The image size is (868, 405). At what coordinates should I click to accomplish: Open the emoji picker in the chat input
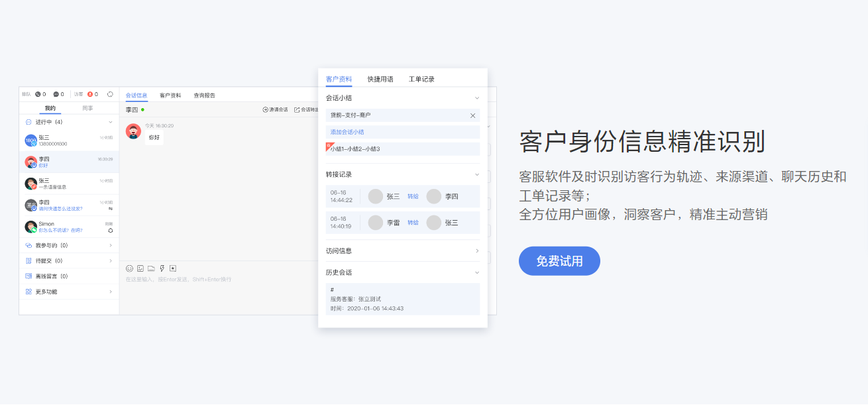coord(130,268)
